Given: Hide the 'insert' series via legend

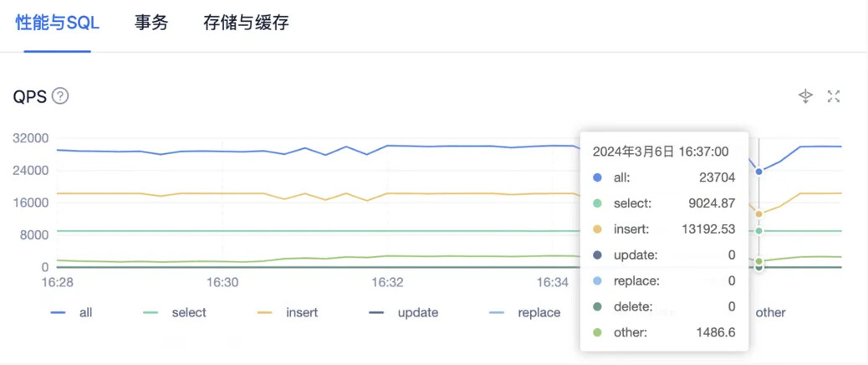Looking at the screenshot, I should (288, 312).
